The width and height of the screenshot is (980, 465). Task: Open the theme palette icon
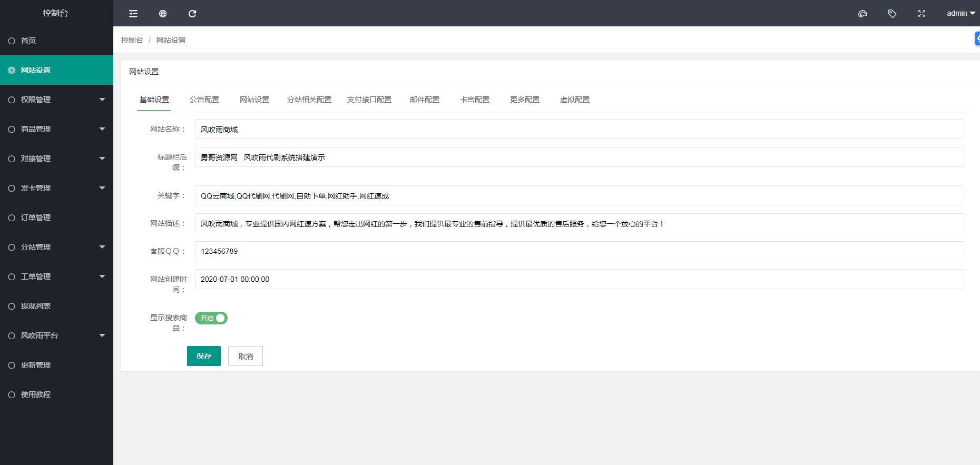863,14
